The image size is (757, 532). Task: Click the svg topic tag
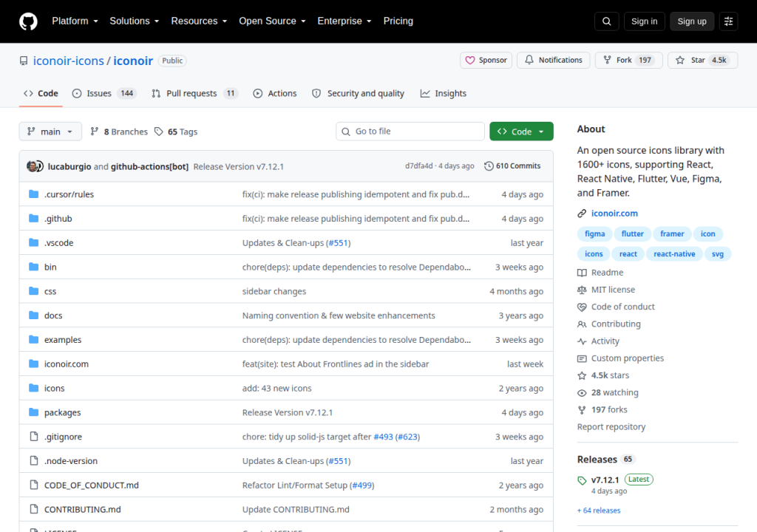(717, 254)
